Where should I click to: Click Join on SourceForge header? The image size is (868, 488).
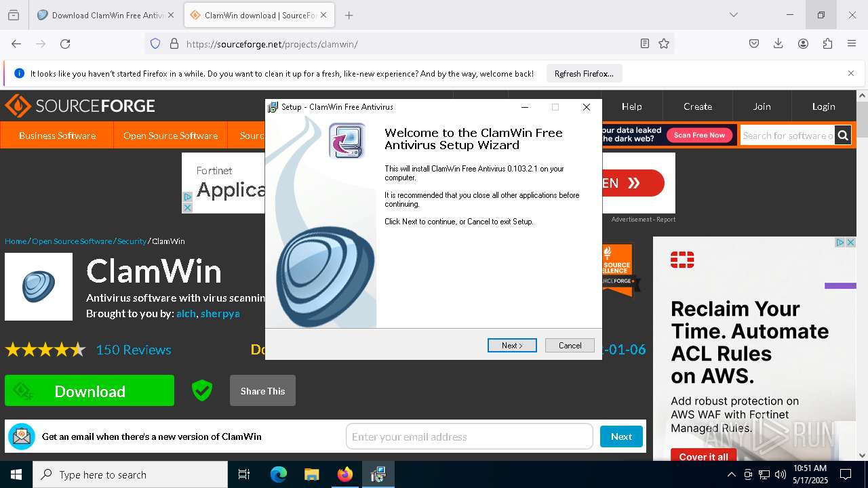762,106
